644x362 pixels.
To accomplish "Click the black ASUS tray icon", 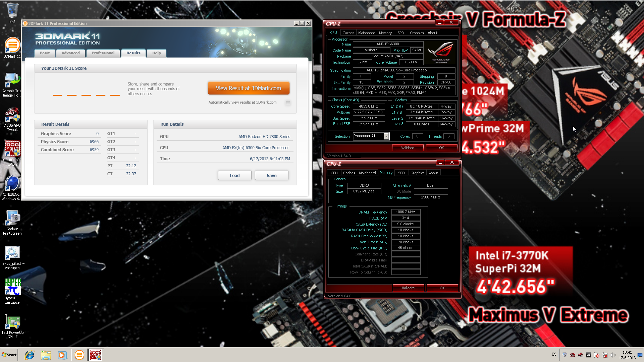I will 589,355.
